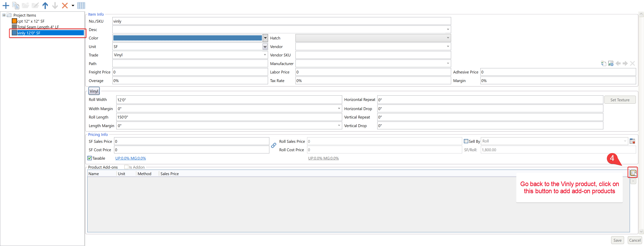Toggle the Is Addon checkbox

[x=127, y=167]
